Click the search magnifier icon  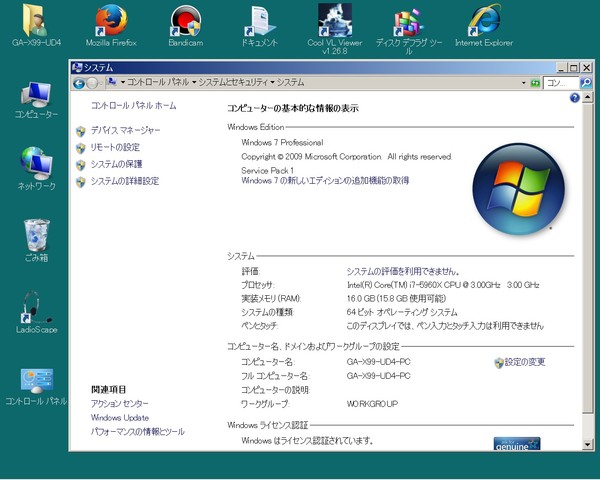(586, 83)
